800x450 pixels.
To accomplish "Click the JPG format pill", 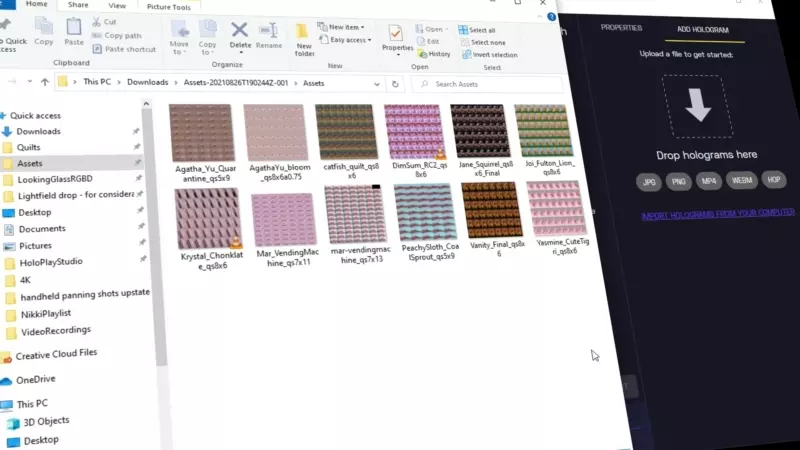I will pos(648,182).
